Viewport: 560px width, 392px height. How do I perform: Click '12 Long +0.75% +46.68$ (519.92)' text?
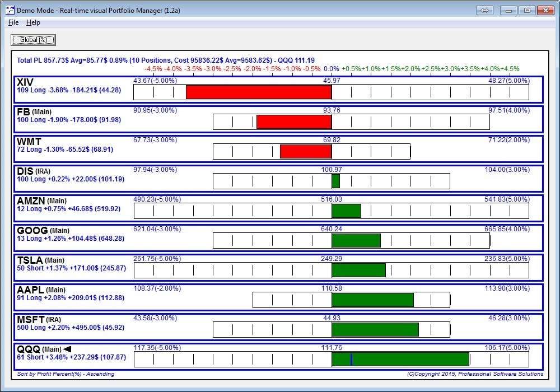68,208
